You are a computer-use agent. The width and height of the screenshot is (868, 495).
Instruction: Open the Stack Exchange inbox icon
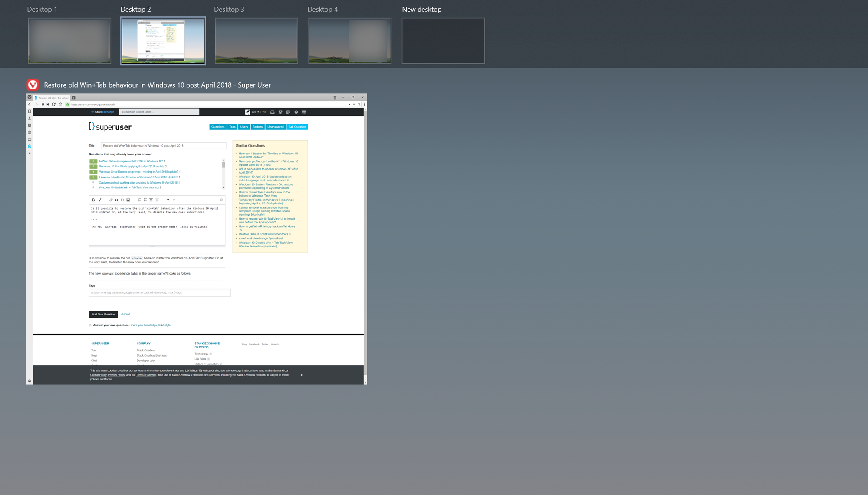click(x=272, y=112)
